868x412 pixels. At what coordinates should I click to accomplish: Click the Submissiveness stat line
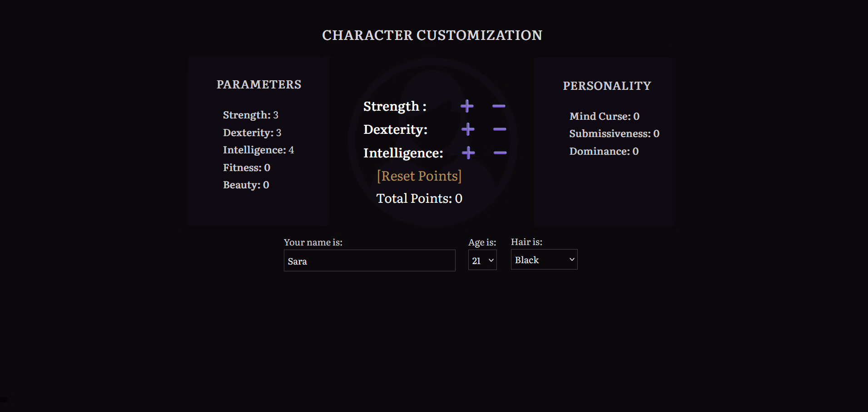pyautogui.click(x=614, y=133)
